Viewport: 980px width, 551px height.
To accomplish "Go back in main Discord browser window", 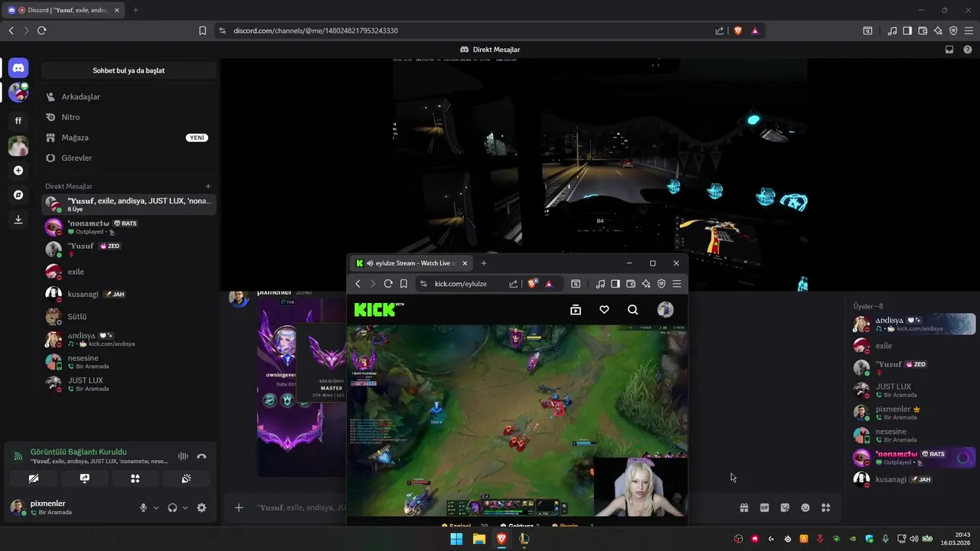I will tap(11, 31).
